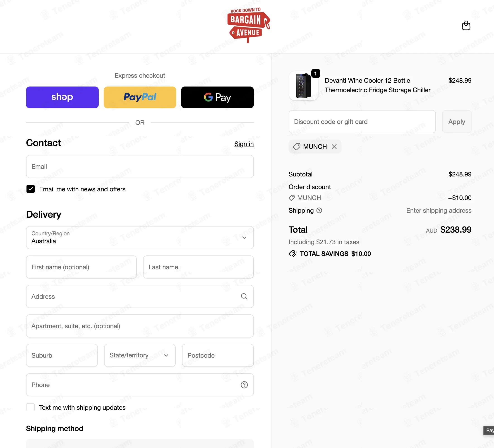The height and width of the screenshot is (448, 494).
Task: Click the wine cooler product thumbnail
Action: tap(303, 86)
